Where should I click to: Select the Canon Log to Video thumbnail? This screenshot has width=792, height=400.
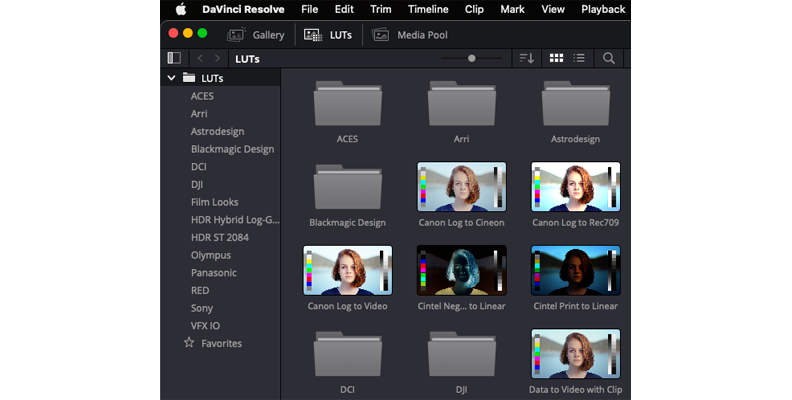point(348,271)
